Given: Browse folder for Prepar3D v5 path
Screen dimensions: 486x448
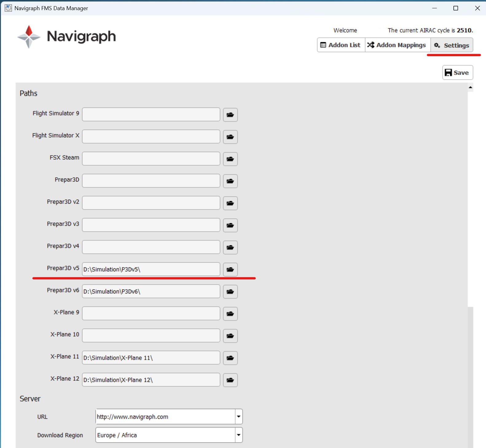Looking at the screenshot, I should [x=230, y=270].
